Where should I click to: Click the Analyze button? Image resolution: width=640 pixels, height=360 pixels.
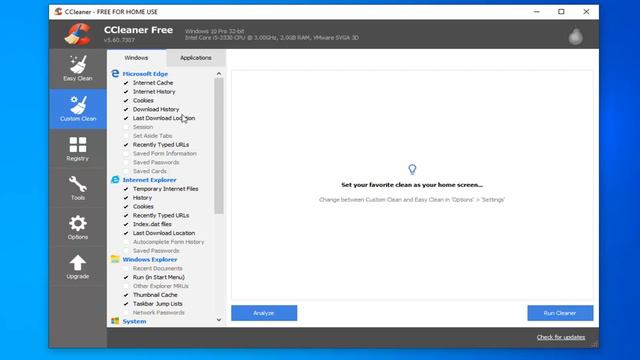point(264,313)
